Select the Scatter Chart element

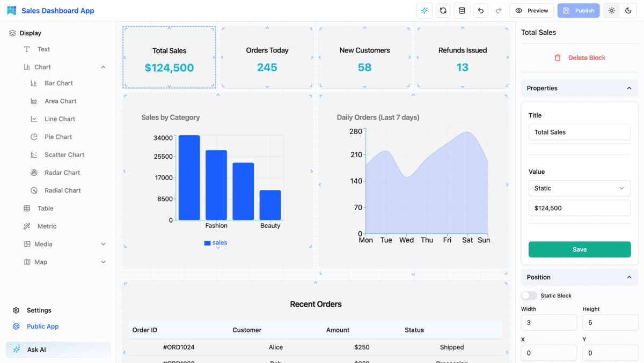(x=64, y=154)
